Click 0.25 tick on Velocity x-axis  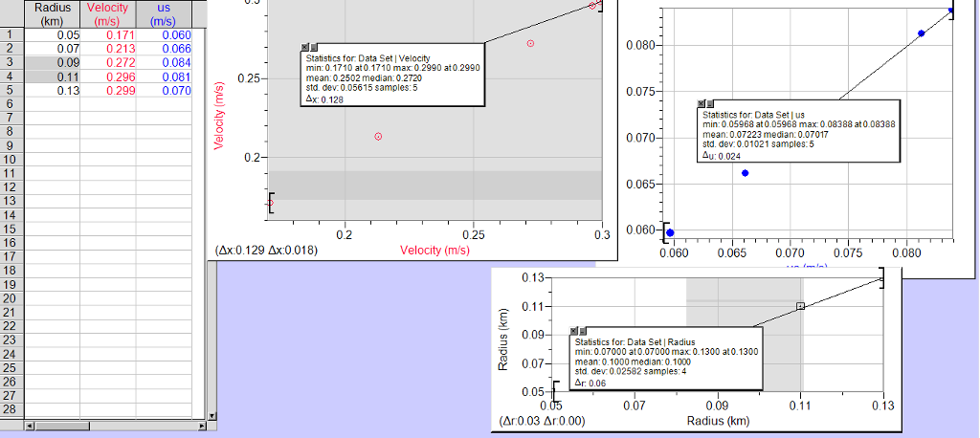473,234
